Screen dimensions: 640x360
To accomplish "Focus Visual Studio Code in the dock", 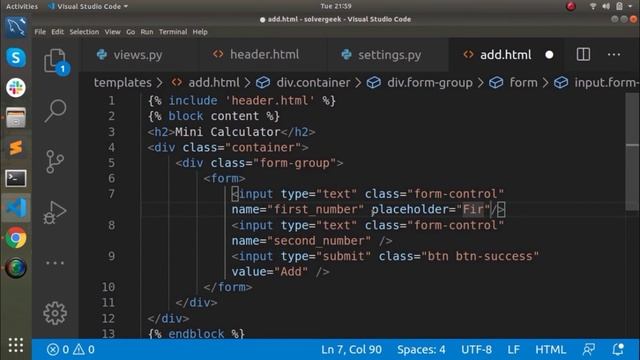I will click(16, 208).
